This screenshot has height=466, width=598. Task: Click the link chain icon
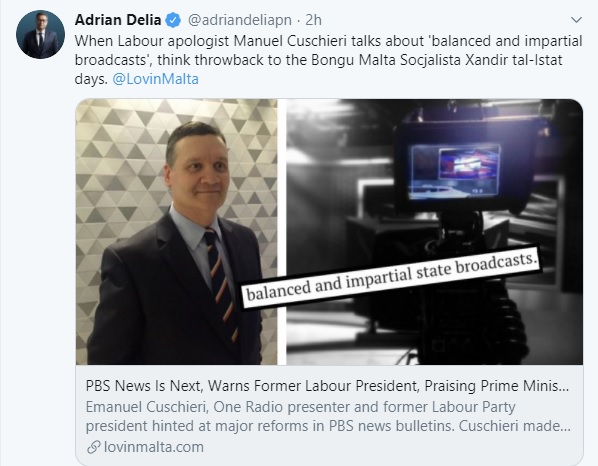tap(93, 447)
